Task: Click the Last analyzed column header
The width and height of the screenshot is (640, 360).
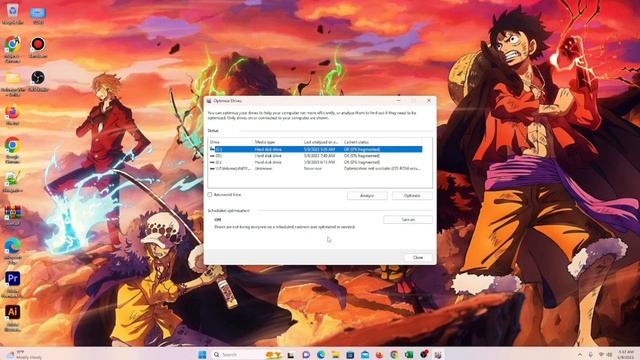Action: click(x=322, y=142)
